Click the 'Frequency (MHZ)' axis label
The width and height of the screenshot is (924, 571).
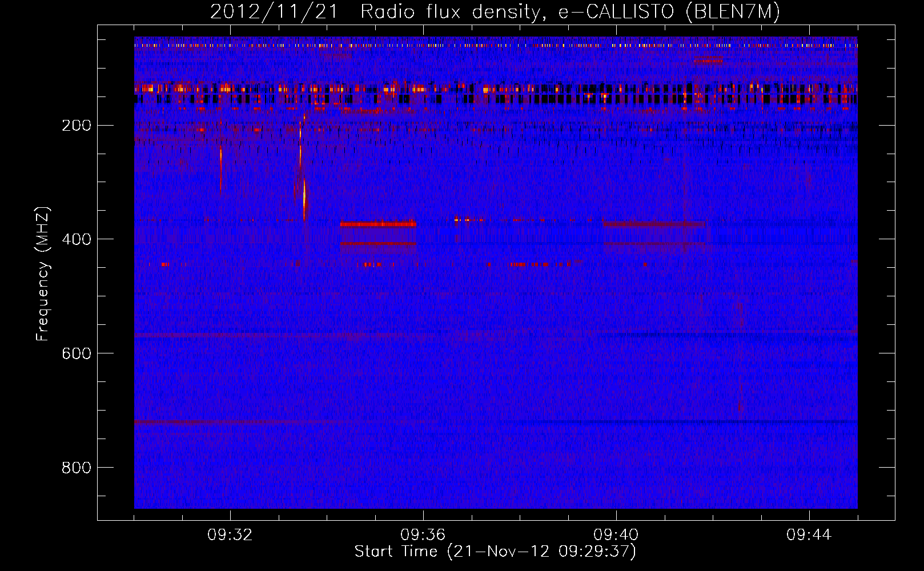[x=43, y=274]
